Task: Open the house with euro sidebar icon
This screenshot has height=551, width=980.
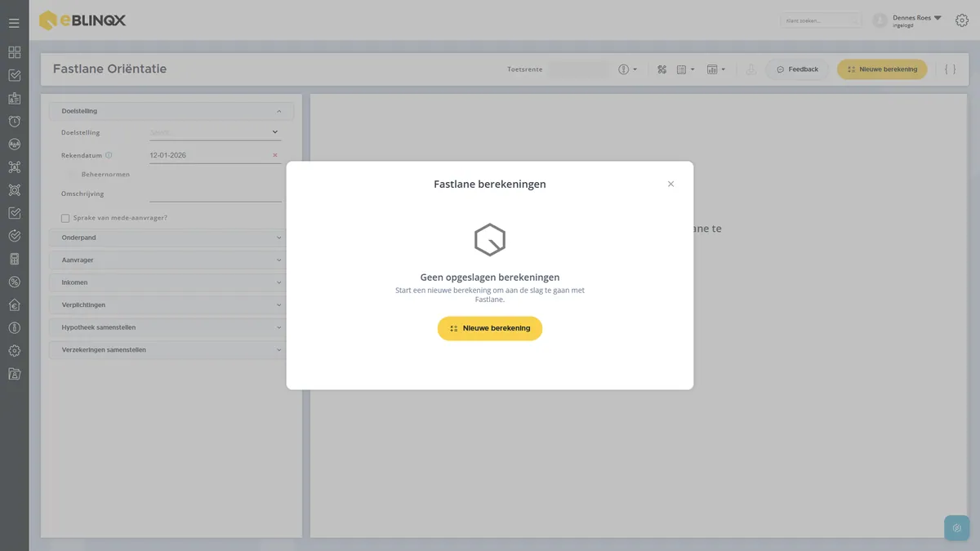Action: [x=14, y=304]
